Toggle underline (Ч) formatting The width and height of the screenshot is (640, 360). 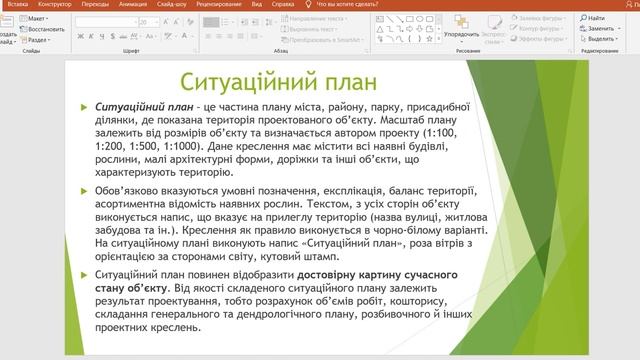(102, 36)
